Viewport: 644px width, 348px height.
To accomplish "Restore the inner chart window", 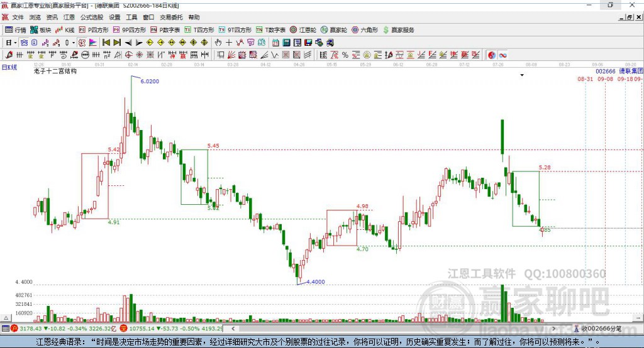I will pos(630,17).
